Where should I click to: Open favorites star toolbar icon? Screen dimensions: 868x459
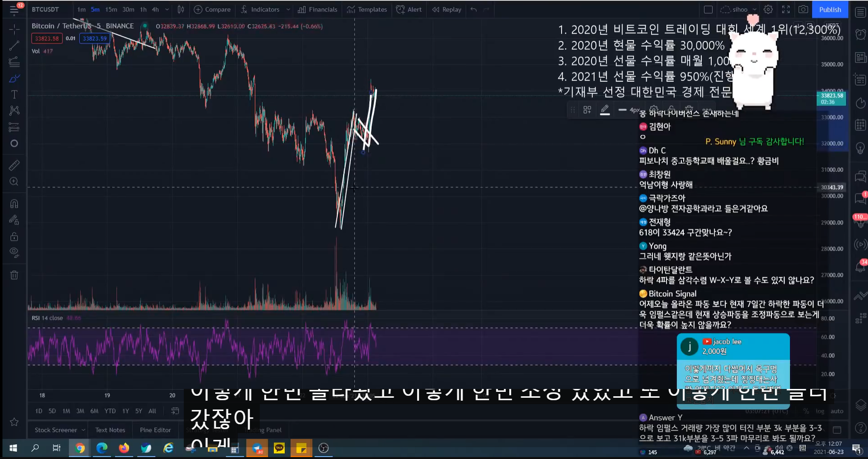pyautogui.click(x=14, y=422)
